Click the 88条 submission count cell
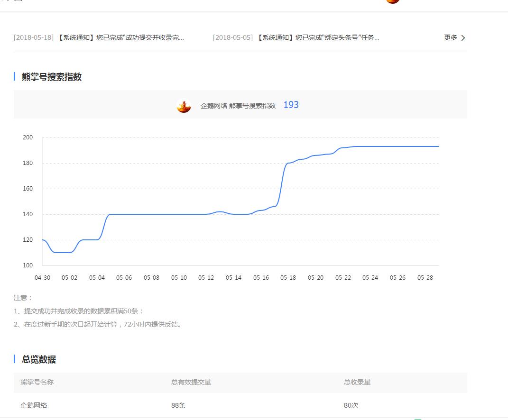 click(x=178, y=406)
